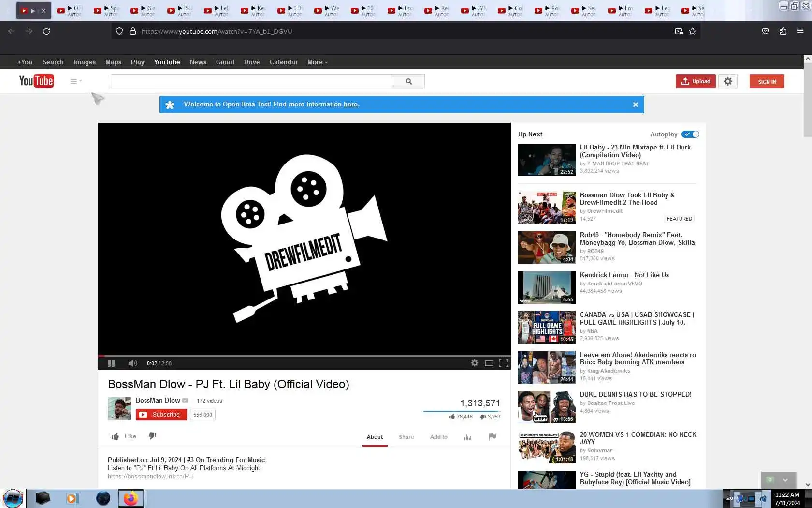
Task: Bookmark this page with the star icon
Action: point(693,31)
